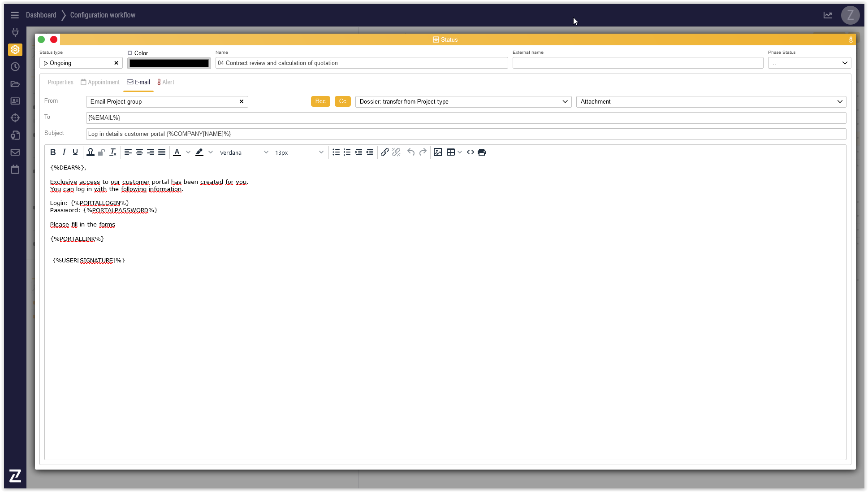Open the Verdana font family dropdown
Screen dimensions: 868x492
tap(244, 152)
